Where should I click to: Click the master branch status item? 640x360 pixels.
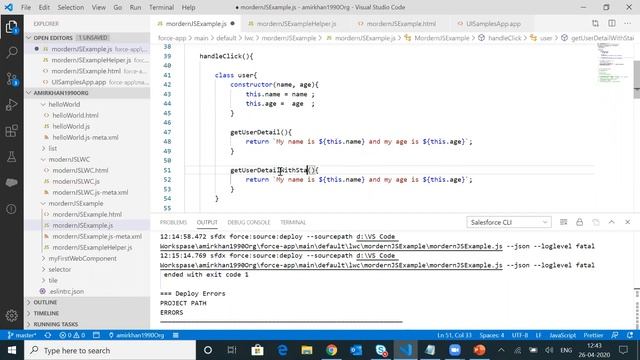22,335
